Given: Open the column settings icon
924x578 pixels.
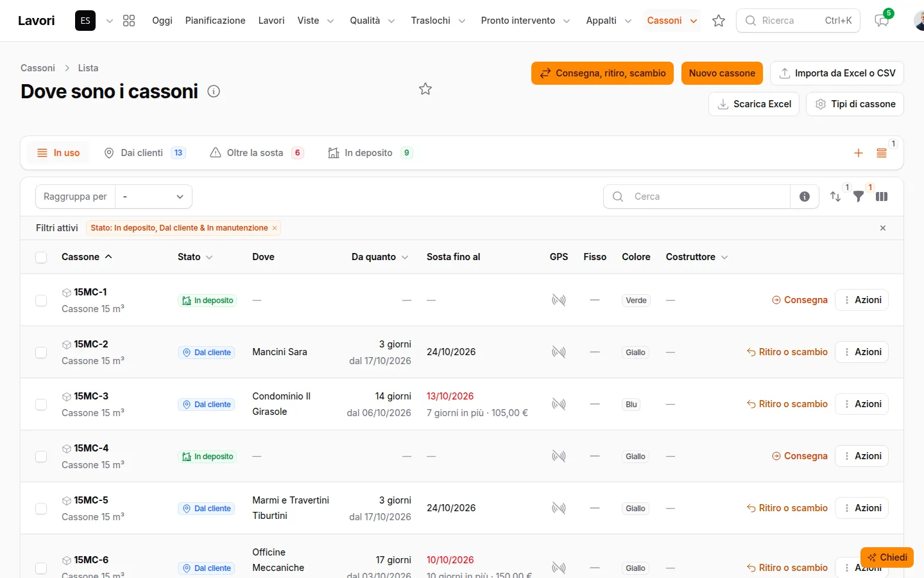Looking at the screenshot, I should (x=882, y=197).
